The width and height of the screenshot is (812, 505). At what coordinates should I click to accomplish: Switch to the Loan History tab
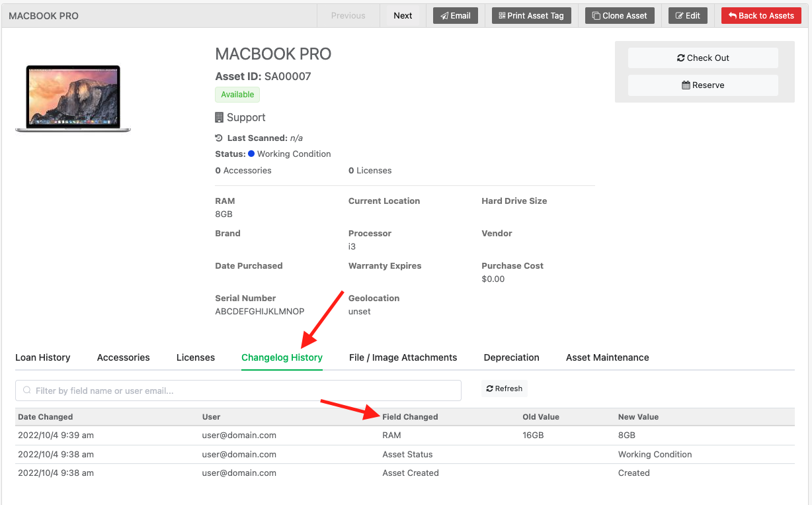(42, 357)
